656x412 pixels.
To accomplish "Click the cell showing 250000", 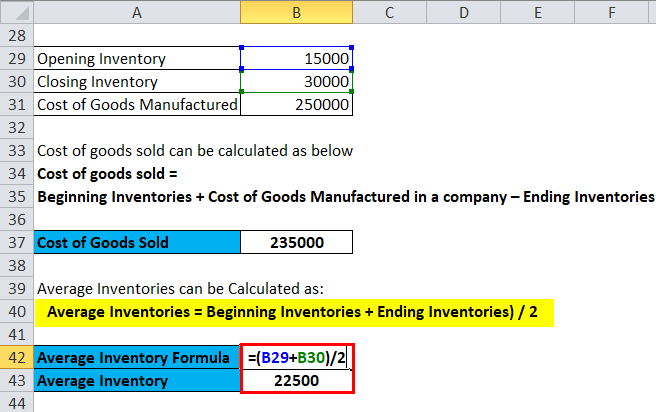I will coord(297,104).
